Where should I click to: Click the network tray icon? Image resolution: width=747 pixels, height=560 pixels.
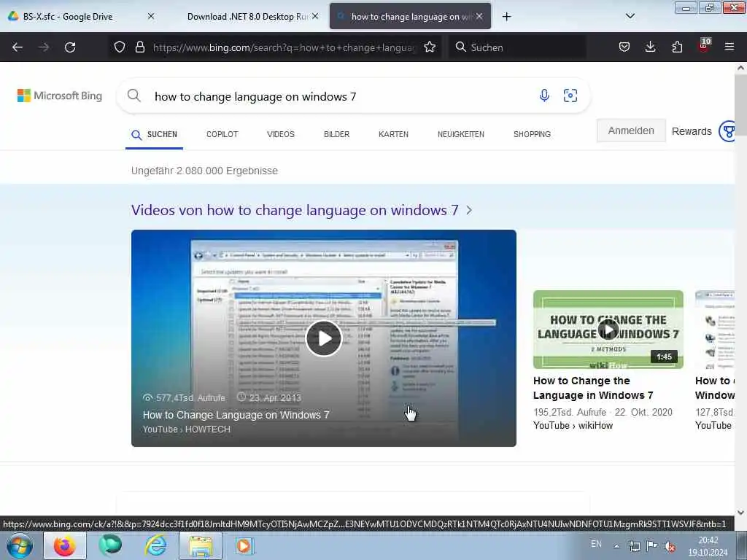click(634, 547)
